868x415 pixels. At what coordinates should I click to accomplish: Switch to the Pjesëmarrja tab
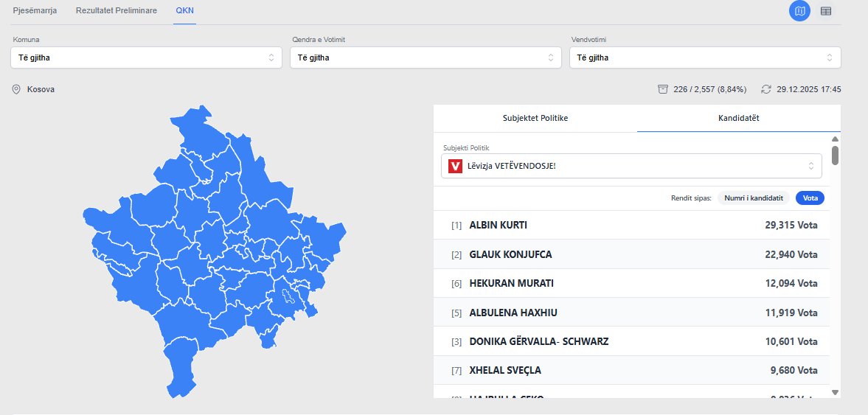tap(35, 11)
